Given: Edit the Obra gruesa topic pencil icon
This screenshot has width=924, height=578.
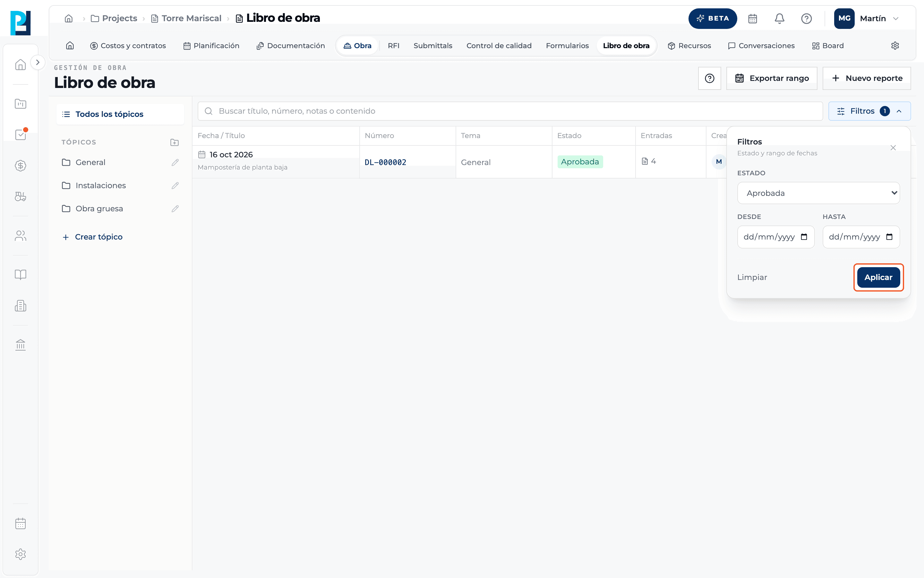Looking at the screenshot, I should pyautogui.click(x=175, y=209).
